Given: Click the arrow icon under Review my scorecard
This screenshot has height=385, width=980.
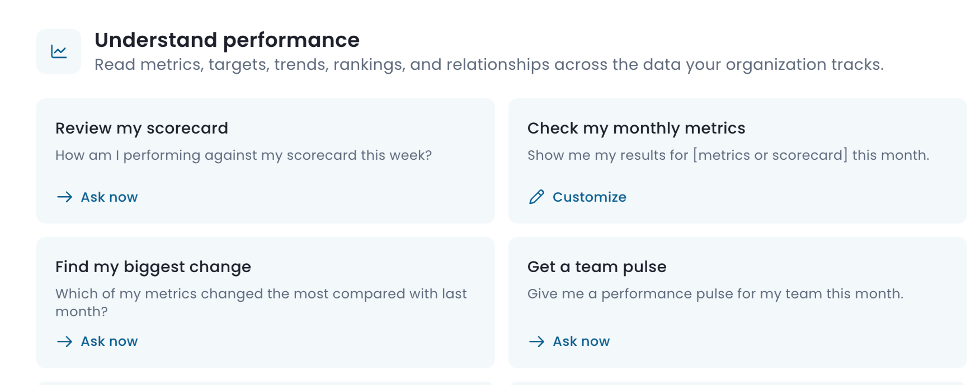Looking at the screenshot, I should tap(65, 197).
